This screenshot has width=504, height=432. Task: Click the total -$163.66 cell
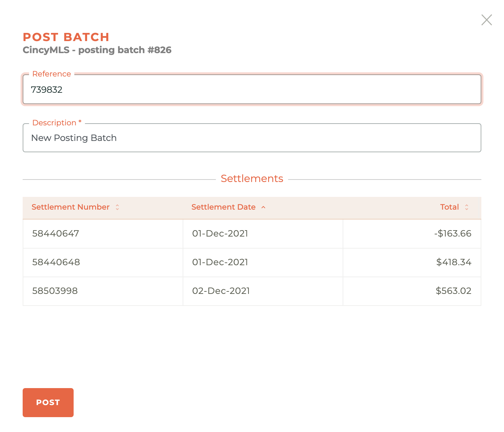coord(453,233)
